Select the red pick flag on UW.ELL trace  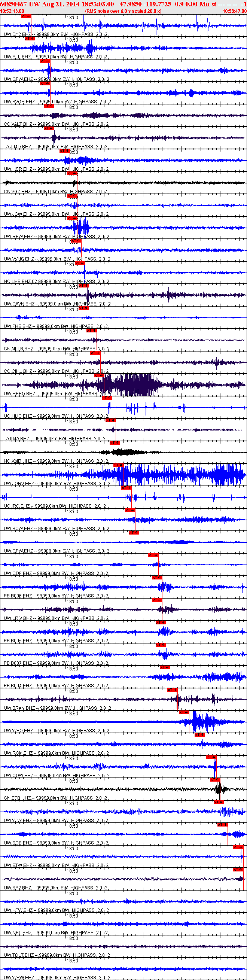tap(30, 39)
